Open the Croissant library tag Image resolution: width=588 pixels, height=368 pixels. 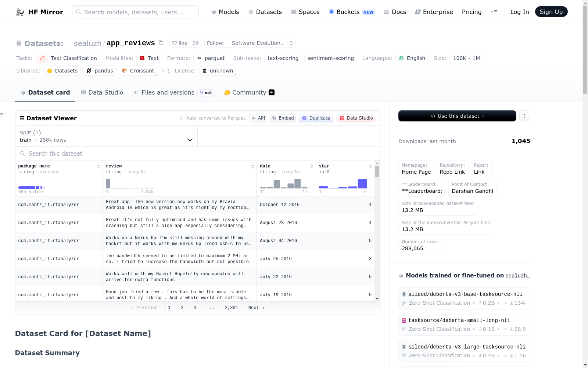pos(138,71)
